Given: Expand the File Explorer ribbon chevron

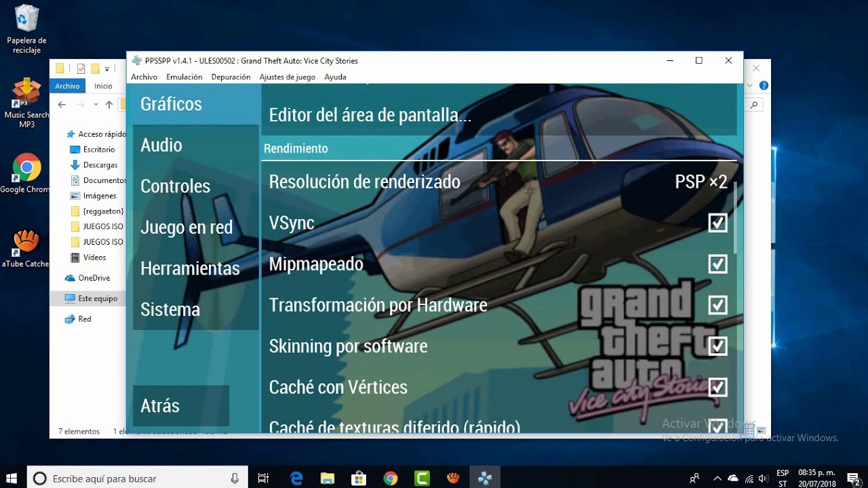Looking at the screenshot, I should click(749, 86).
